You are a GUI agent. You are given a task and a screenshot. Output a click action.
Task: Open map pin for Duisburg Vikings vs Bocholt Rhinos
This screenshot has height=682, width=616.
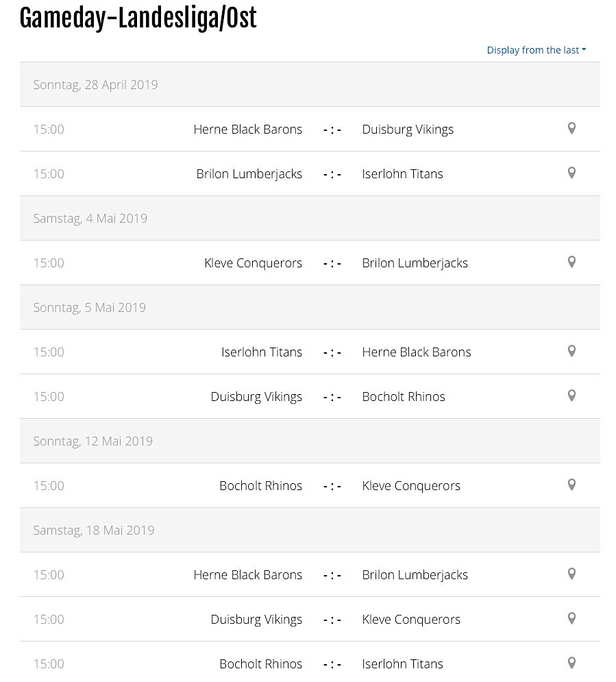point(571,395)
